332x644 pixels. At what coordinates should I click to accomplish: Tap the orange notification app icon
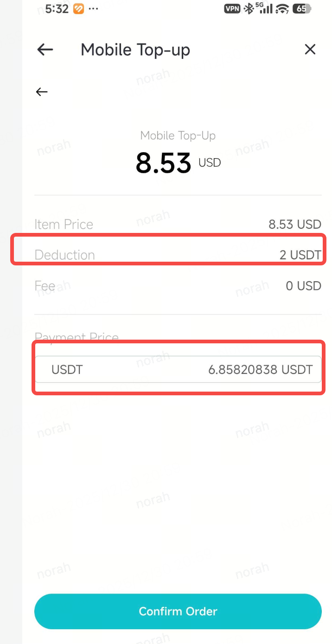[79, 8]
